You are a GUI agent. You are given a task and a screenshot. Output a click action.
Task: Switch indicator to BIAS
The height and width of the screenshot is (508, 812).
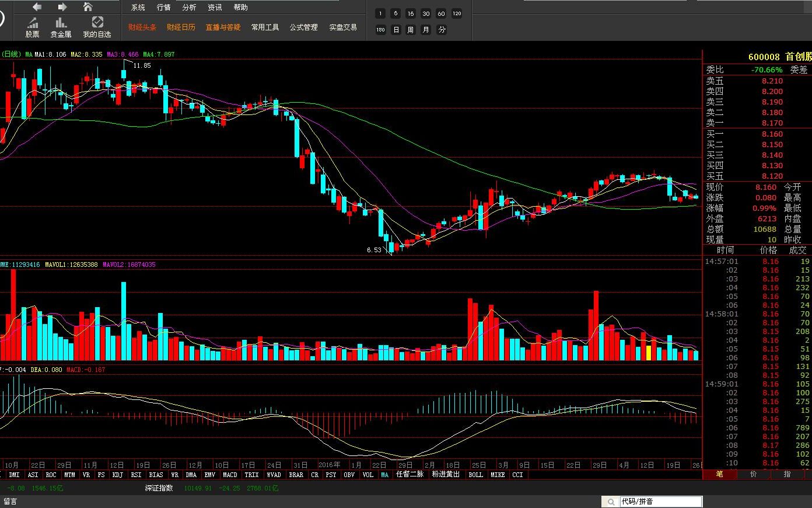[156, 475]
